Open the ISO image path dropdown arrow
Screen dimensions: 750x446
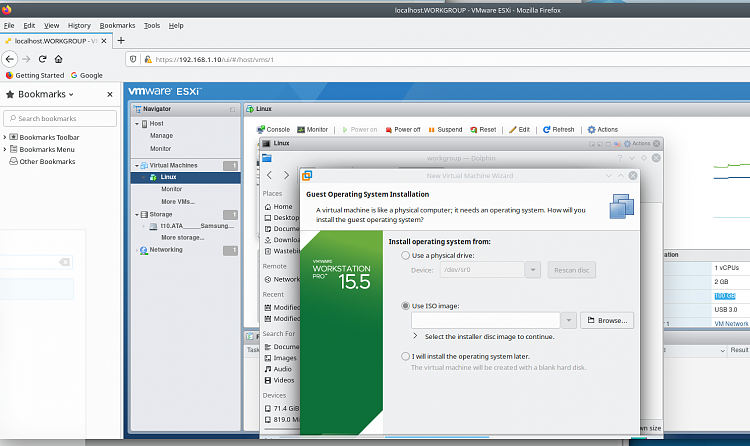click(569, 321)
